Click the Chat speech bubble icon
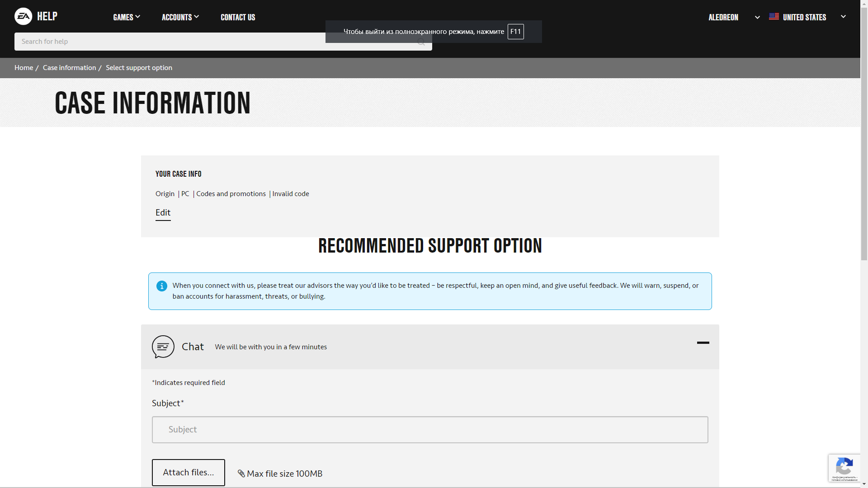 click(163, 347)
